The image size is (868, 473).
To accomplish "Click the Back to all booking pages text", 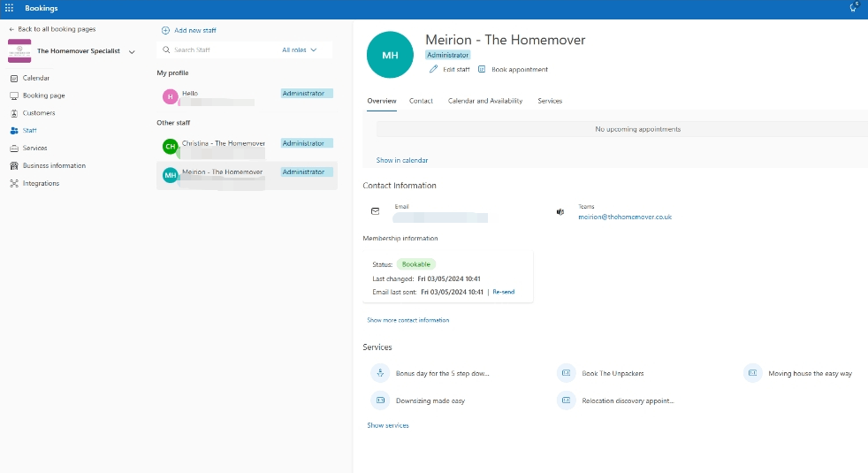I will tap(57, 29).
